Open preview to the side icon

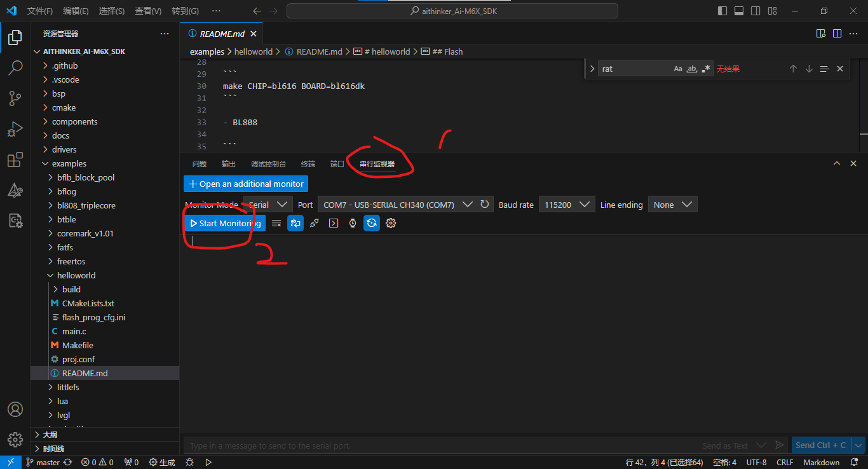tap(821, 34)
